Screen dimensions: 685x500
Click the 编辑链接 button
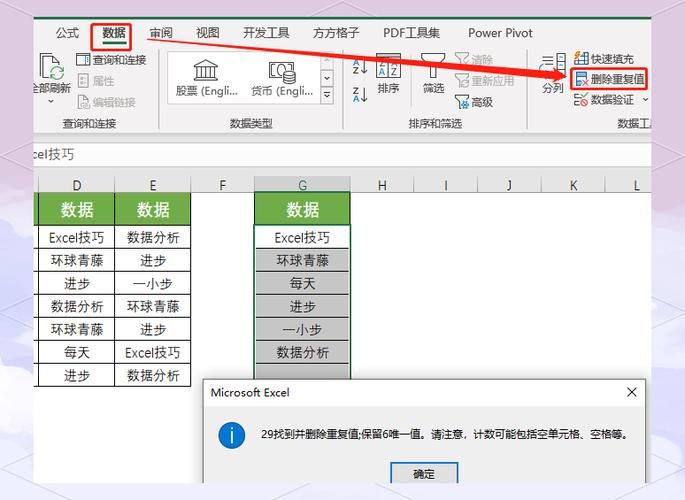coord(106,102)
